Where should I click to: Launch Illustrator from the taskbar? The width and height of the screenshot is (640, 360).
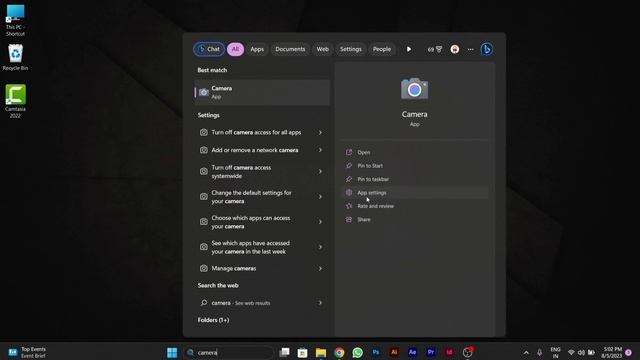(394, 352)
